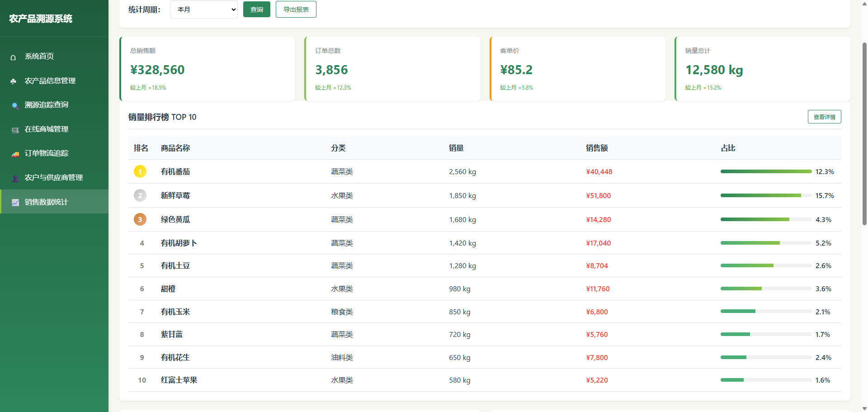
Task: Click the green 查询 button
Action: 257,9
